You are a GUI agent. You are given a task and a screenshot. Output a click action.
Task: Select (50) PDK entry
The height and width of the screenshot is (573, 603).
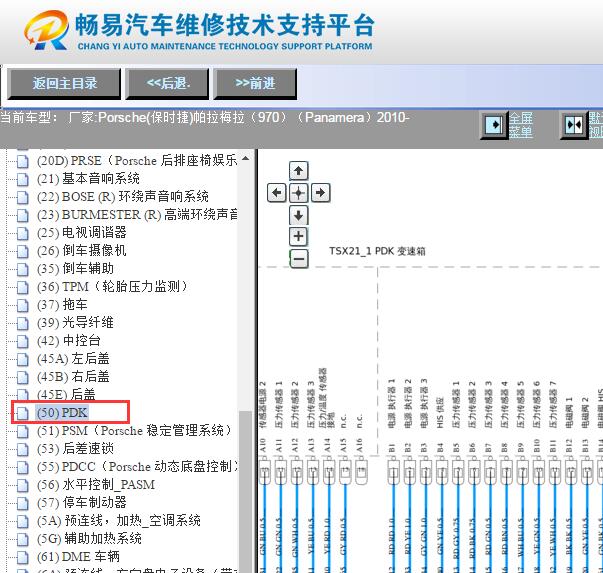(62, 413)
